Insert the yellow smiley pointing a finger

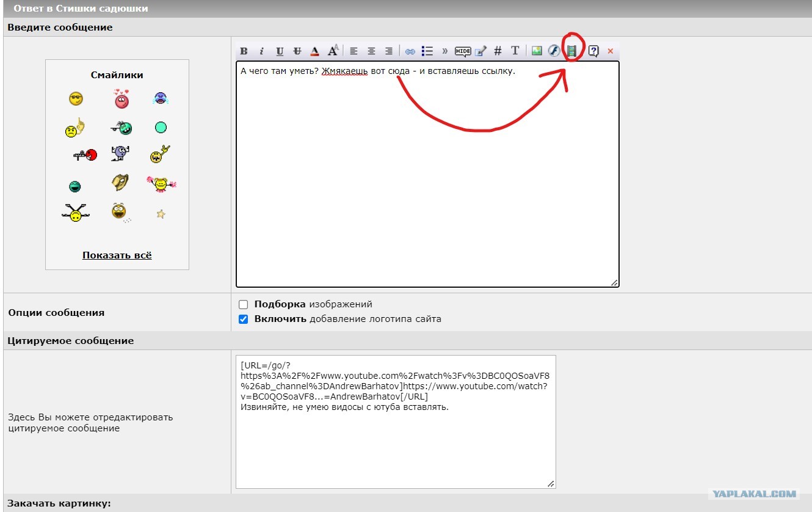click(x=74, y=128)
